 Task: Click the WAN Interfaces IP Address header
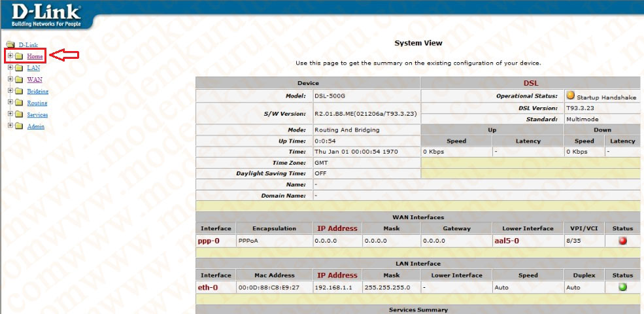[x=337, y=228]
